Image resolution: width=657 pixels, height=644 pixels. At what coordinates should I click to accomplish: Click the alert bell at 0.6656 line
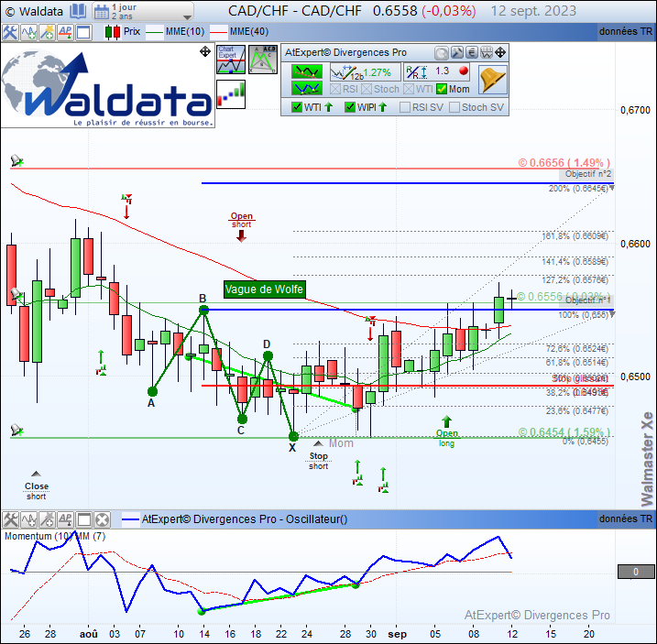pyautogui.click(x=16, y=160)
